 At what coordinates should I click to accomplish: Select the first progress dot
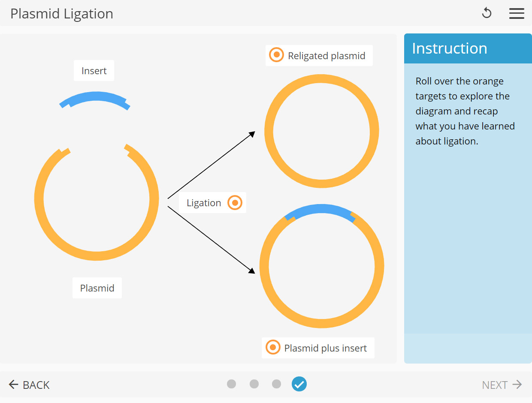pos(232,384)
